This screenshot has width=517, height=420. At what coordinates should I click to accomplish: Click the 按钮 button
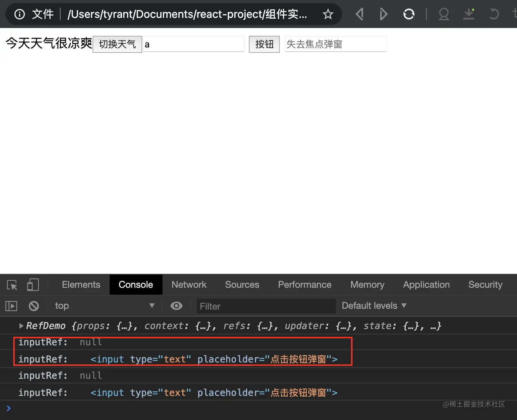point(264,44)
